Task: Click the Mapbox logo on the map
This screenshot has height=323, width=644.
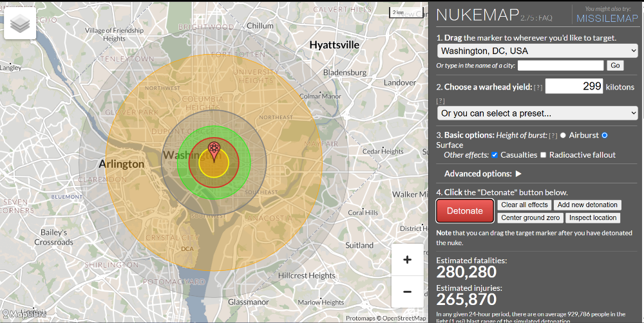Action: [24, 314]
